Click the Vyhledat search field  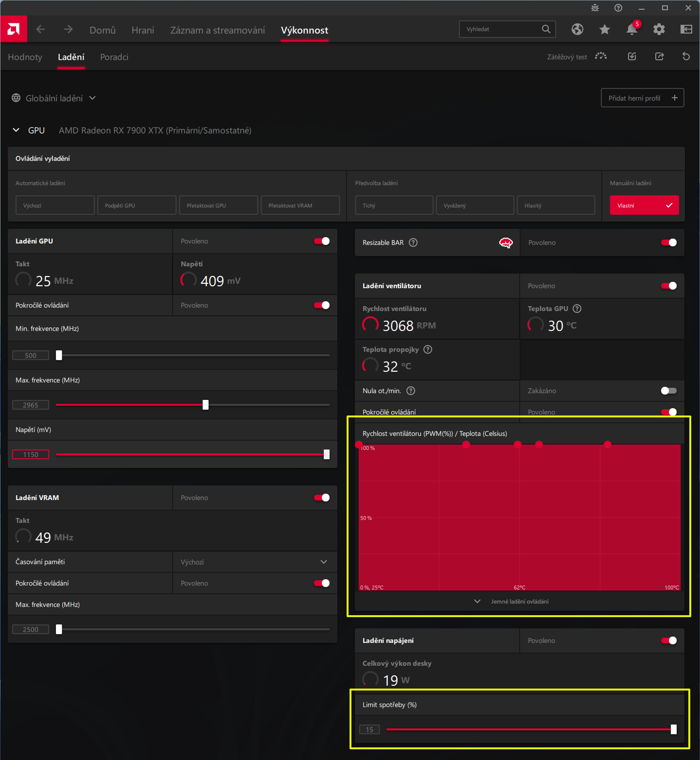507,29
